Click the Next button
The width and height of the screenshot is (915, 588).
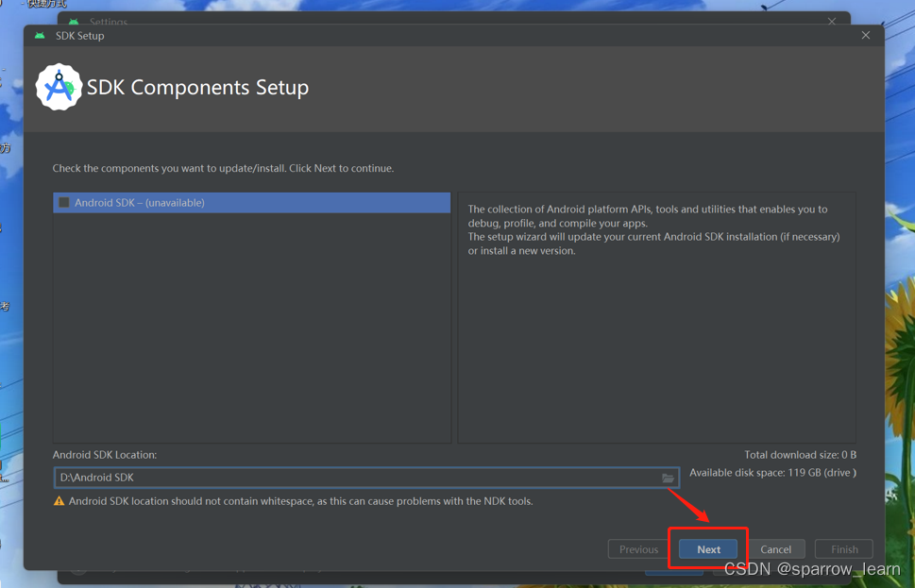pyautogui.click(x=708, y=549)
